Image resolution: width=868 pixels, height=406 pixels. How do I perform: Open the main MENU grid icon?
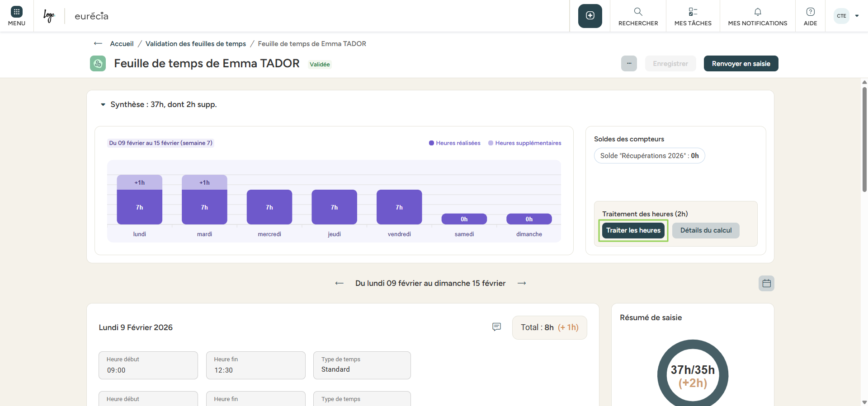(x=17, y=16)
